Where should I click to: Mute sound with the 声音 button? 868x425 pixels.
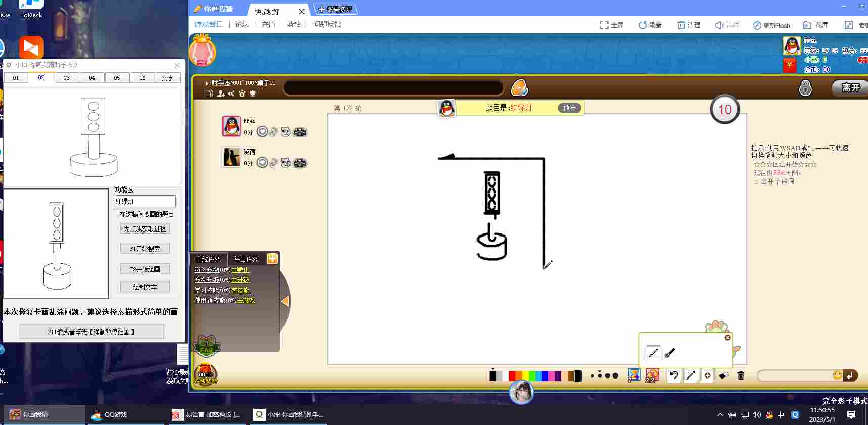726,25
